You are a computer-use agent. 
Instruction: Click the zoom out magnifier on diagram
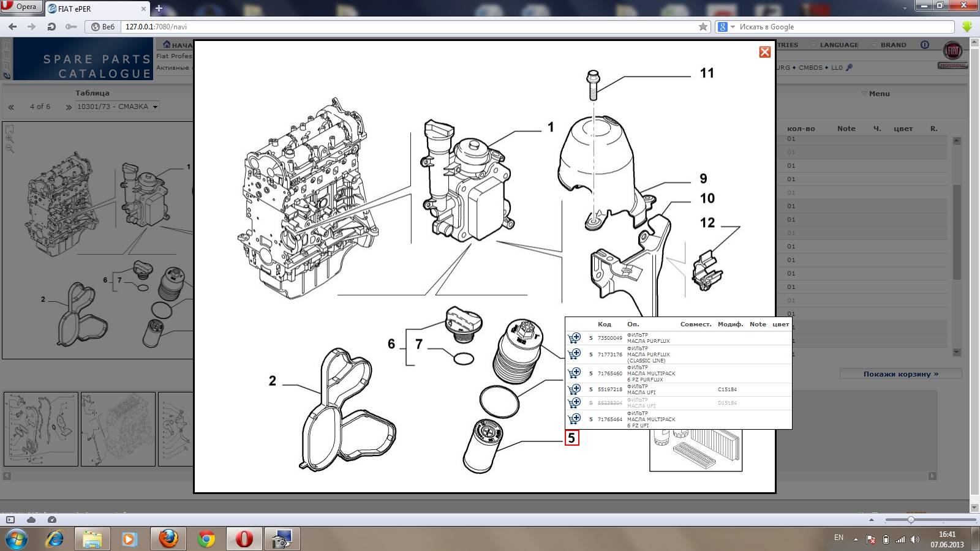pyautogui.click(x=9, y=149)
